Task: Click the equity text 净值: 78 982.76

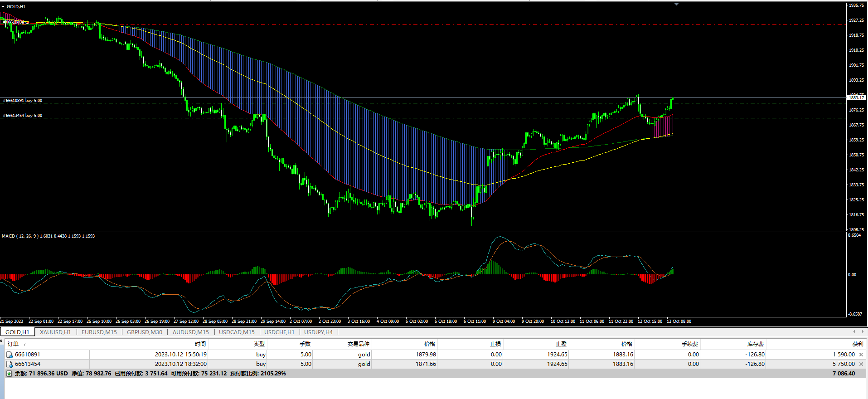Action: point(91,374)
